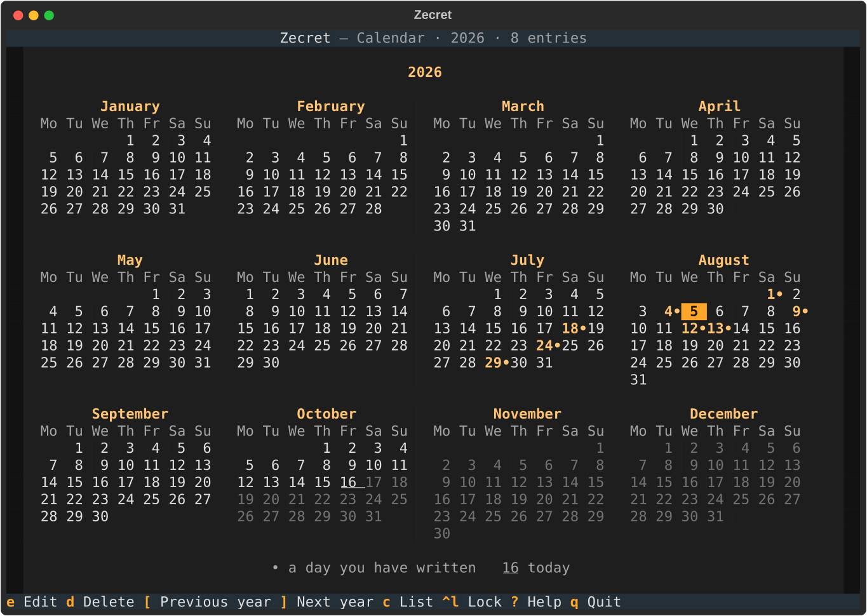Open the July 24 written entry
Image resolution: width=867 pixels, height=616 pixels.
coord(548,345)
